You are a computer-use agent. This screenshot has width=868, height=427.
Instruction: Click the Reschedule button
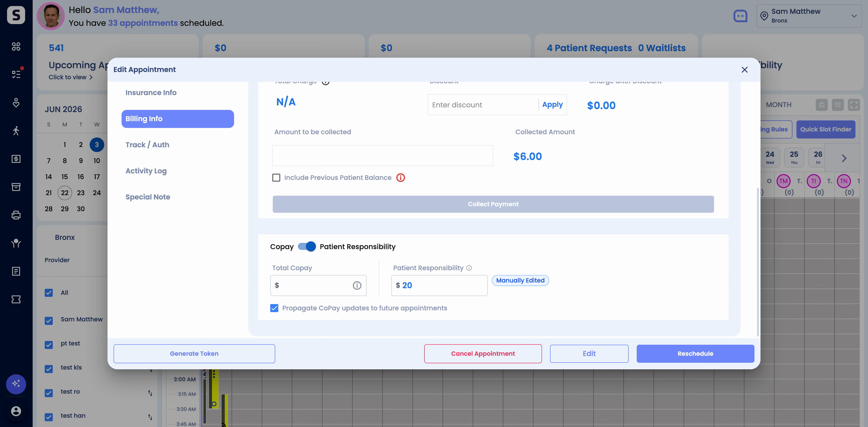[x=695, y=354]
